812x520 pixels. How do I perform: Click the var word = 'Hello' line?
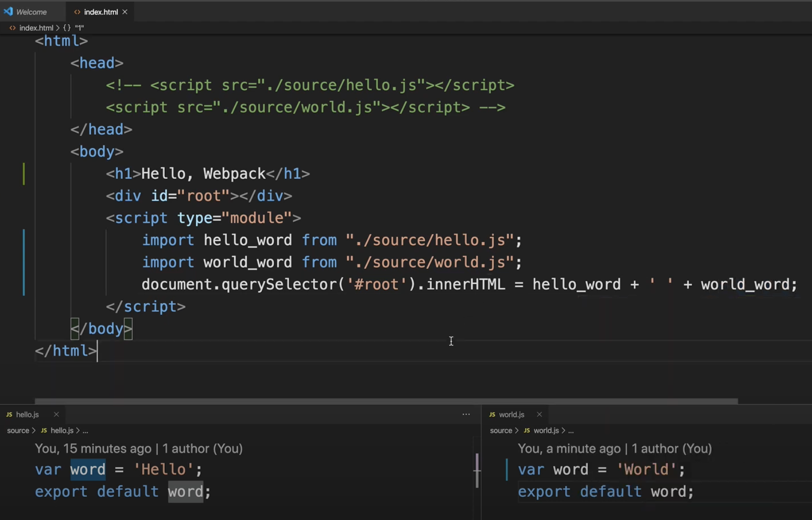119,469
